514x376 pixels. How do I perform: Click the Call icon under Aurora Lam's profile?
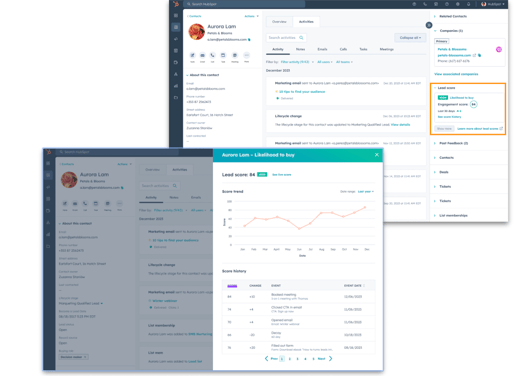[x=212, y=55]
